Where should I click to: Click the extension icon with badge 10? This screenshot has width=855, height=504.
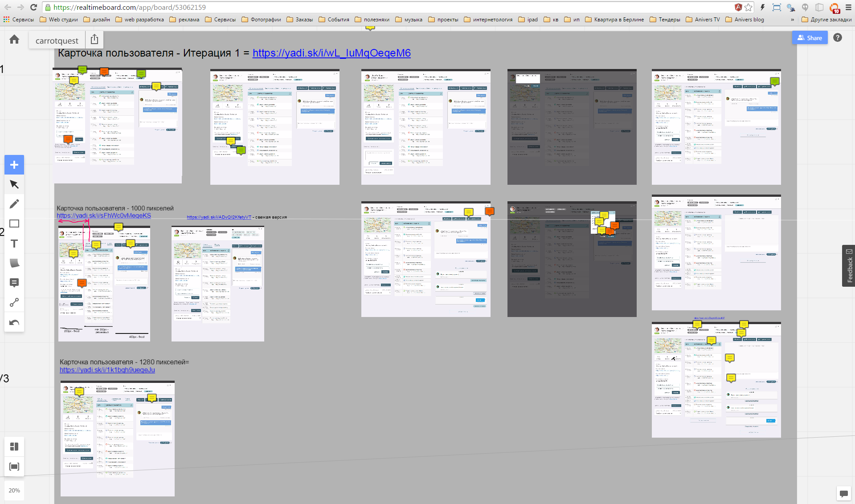835,8
